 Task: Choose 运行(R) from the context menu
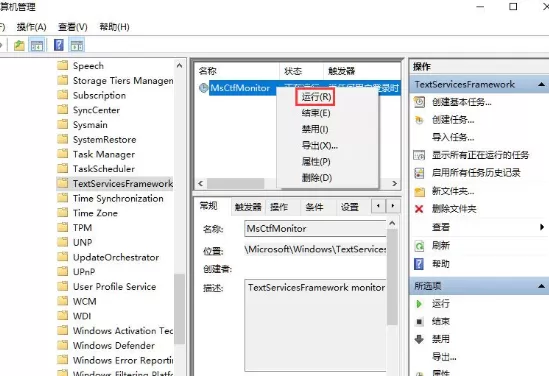click(x=316, y=97)
